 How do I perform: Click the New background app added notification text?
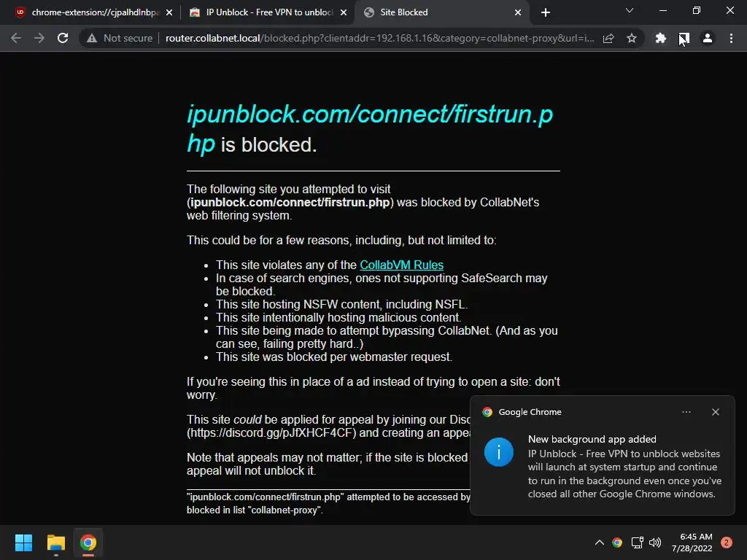[x=592, y=439]
